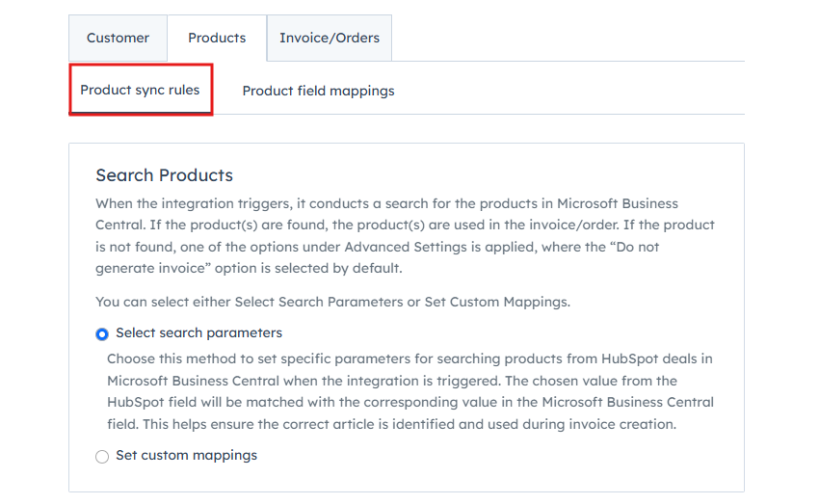Enable the Select search parameters radio button
This screenshot has height=504, width=819.
[x=102, y=334]
